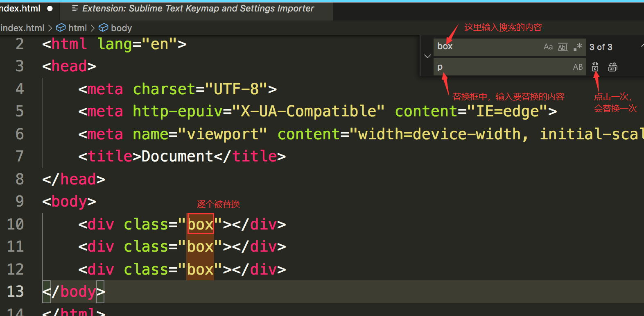644x316 pixels.
Task: Select line number 11 in gutter
Action: tap(16, 246)
